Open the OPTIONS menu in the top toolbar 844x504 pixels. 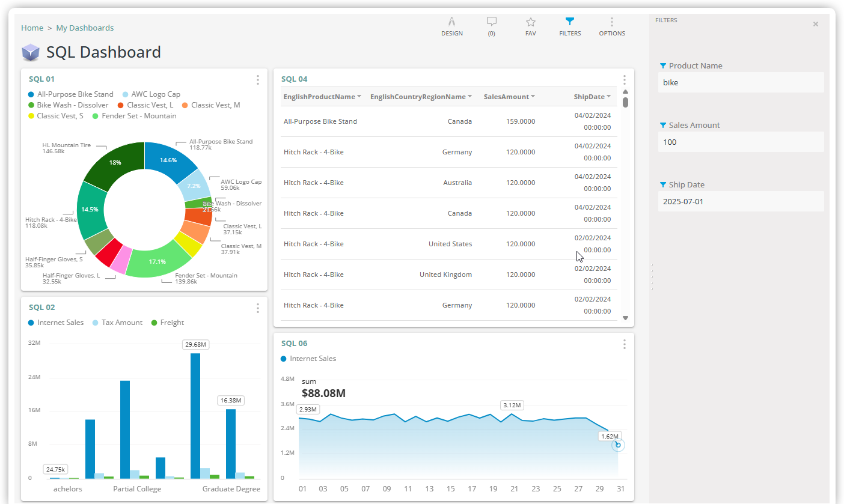[611, 26]
